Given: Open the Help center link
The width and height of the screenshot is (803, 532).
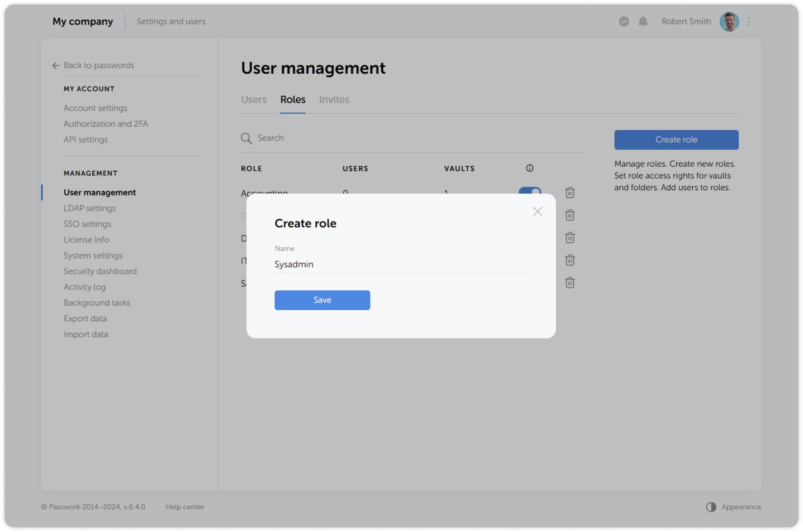Looking at the screenshot, I should tap(185, 507).
